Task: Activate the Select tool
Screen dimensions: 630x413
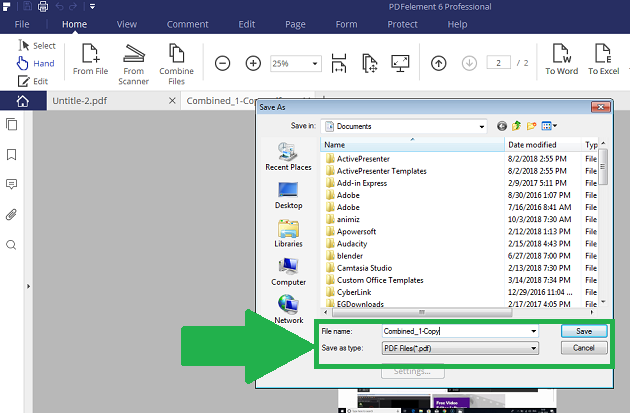Action: pos(37,45)
